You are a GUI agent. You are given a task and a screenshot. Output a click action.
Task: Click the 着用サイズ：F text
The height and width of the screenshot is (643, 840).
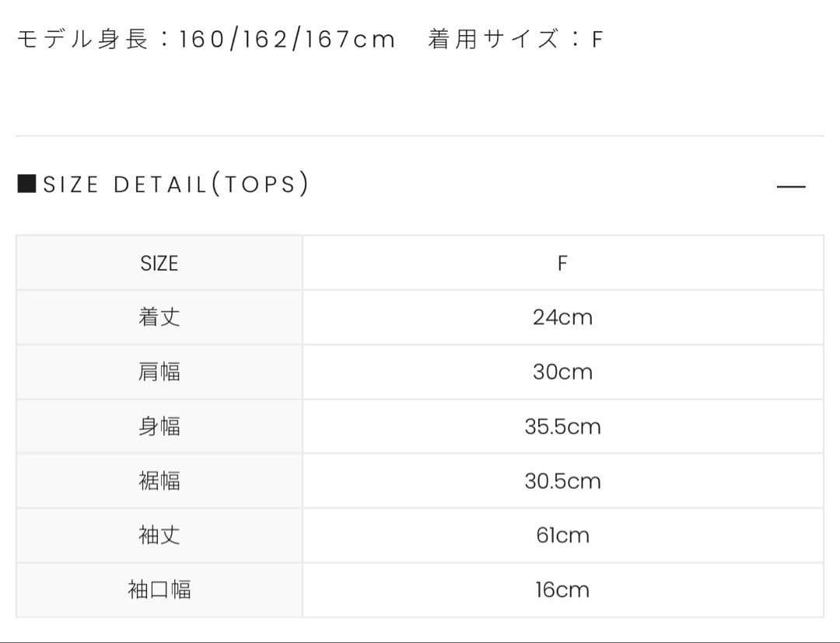pyautogui.click(x=515, y=39)
